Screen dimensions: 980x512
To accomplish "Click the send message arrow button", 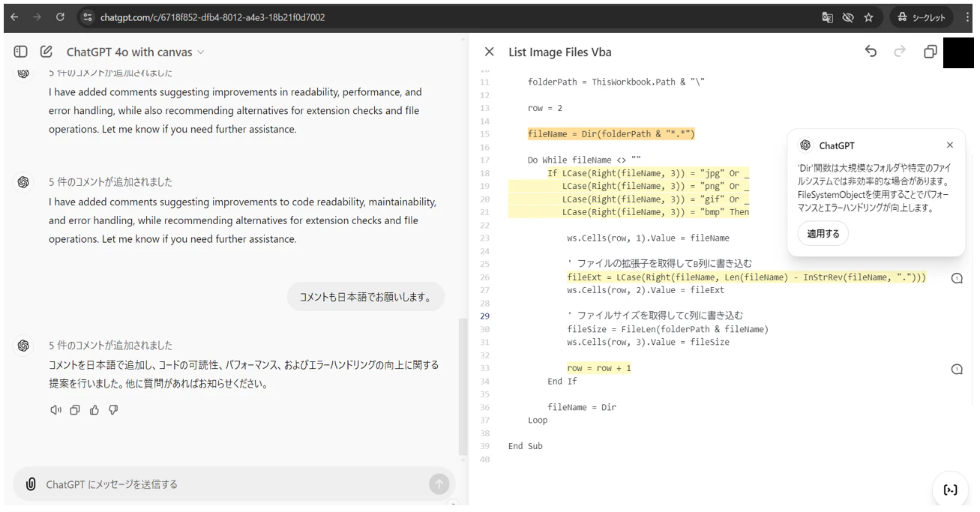I will click(x=439, y=484).
